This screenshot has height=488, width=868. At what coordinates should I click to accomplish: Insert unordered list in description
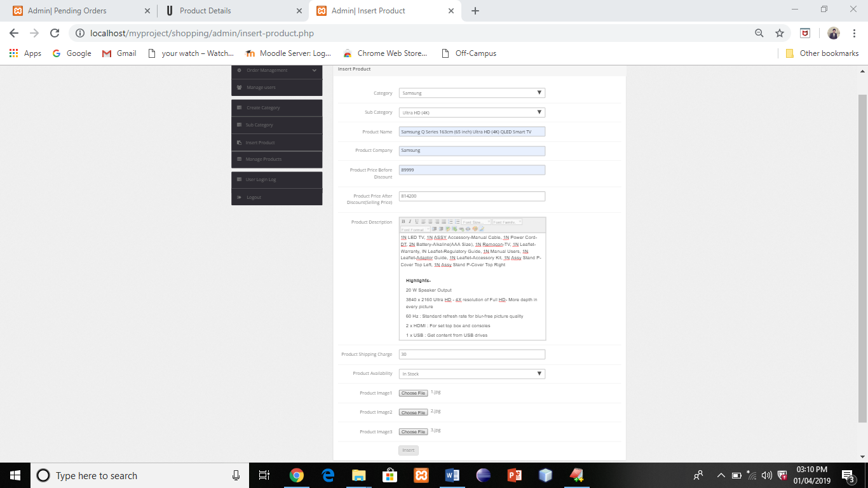pyautogui.click(x=458, y=221)
